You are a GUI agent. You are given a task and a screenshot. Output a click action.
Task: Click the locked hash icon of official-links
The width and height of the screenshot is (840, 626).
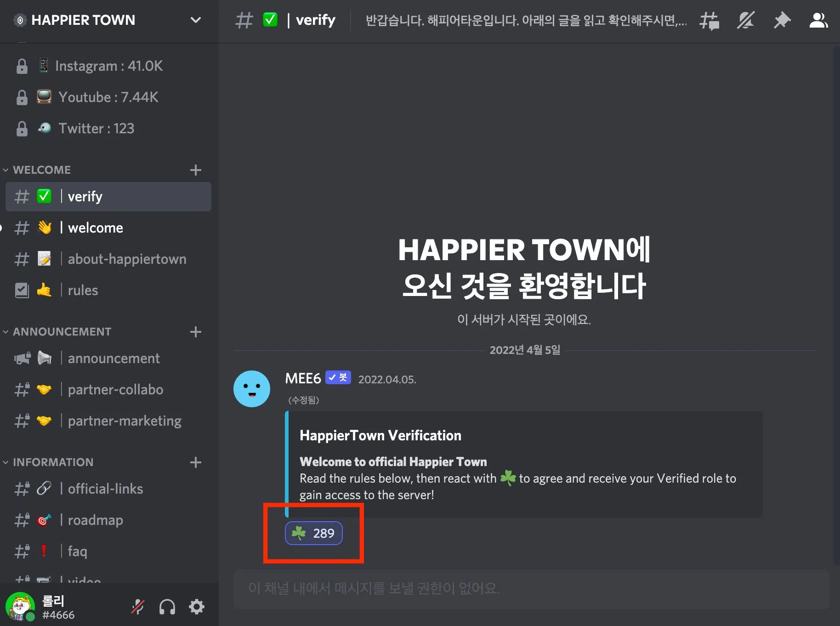[x=22, y=489]
